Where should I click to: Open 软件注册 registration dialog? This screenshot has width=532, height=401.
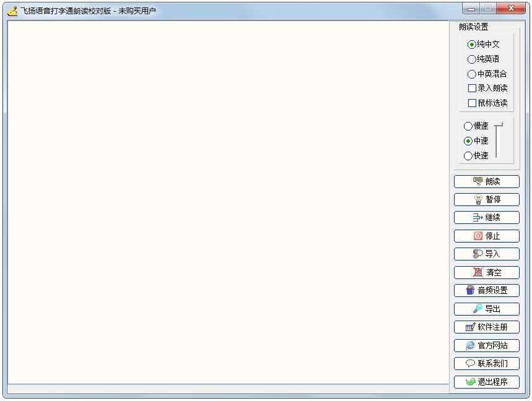tap(487, 327)
